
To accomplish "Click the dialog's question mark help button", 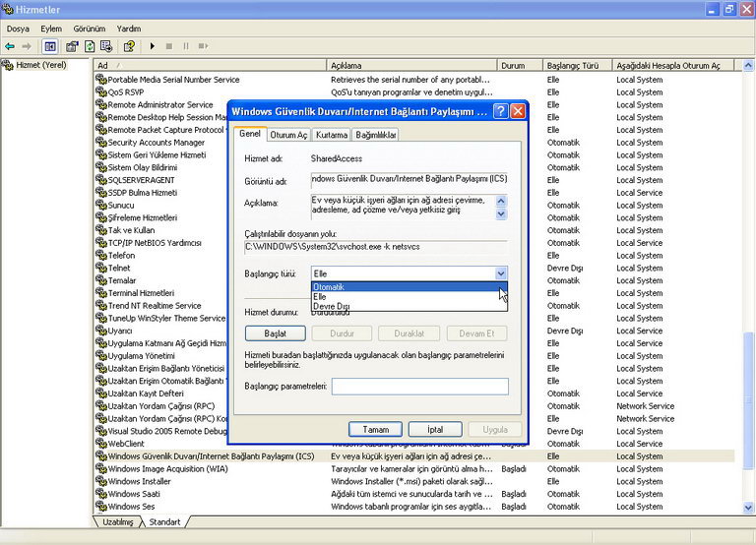I will pyautogui.click(x=501, y=111).
